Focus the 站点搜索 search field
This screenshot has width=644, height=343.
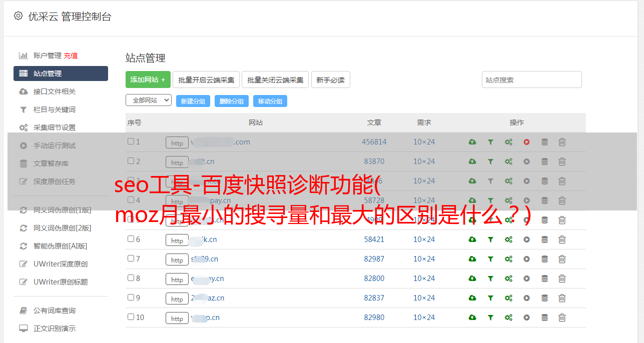pos(532,79)
